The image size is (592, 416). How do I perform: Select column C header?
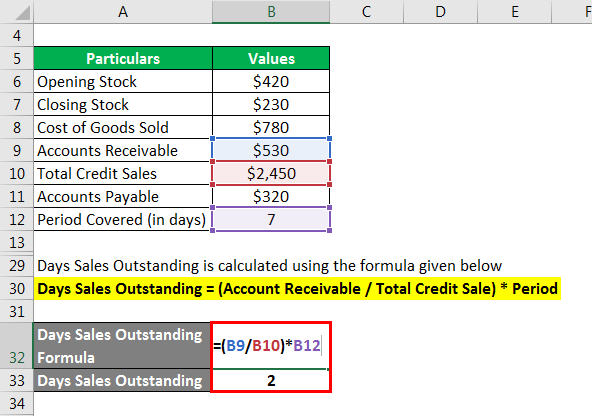pos(366,12)
